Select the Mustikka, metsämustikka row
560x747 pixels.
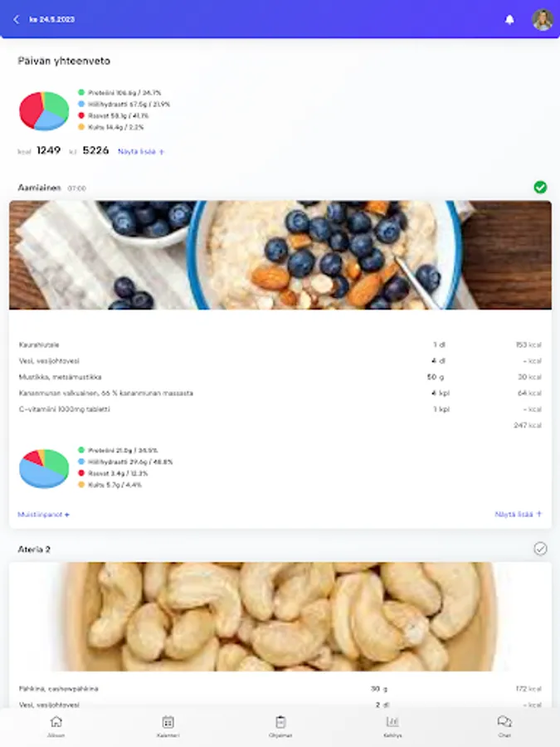point(280,377)
